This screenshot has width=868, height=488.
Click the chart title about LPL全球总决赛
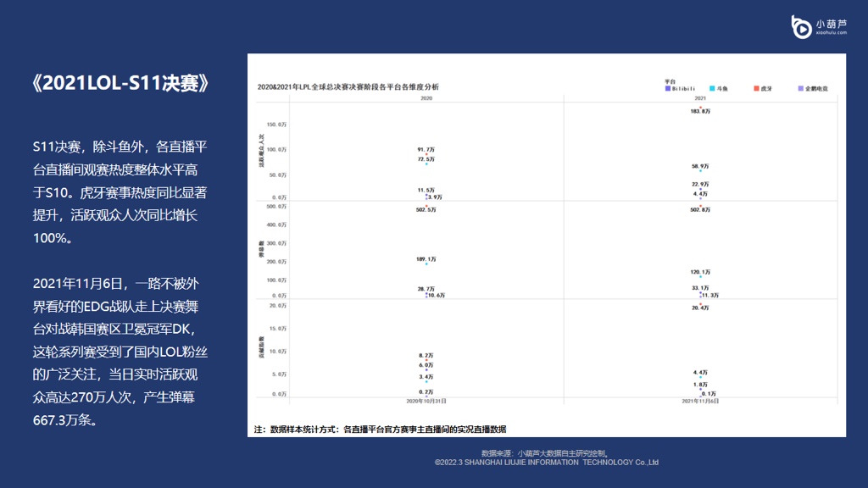pos(348,87)
